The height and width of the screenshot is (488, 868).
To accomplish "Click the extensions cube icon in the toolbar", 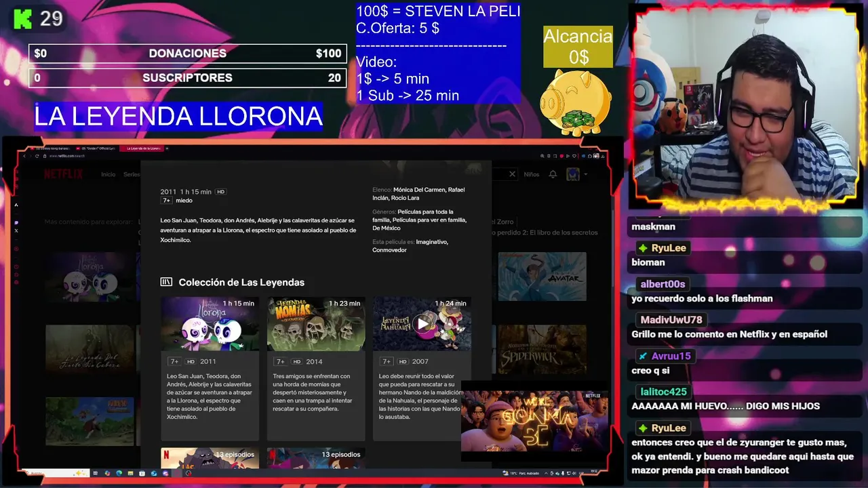I will (590, 156).
